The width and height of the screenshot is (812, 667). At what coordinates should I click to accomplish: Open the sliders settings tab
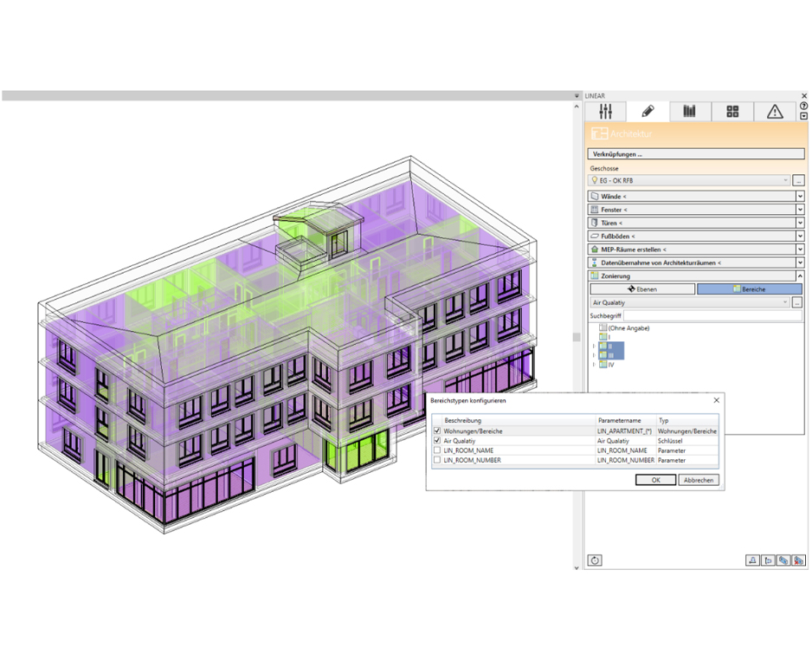605,112
